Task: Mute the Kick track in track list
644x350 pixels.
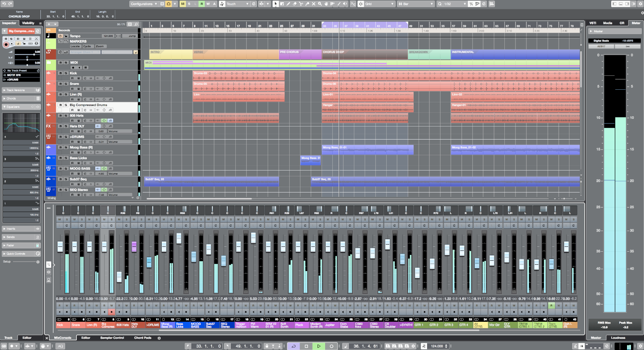Action: (x=60, y=73)
